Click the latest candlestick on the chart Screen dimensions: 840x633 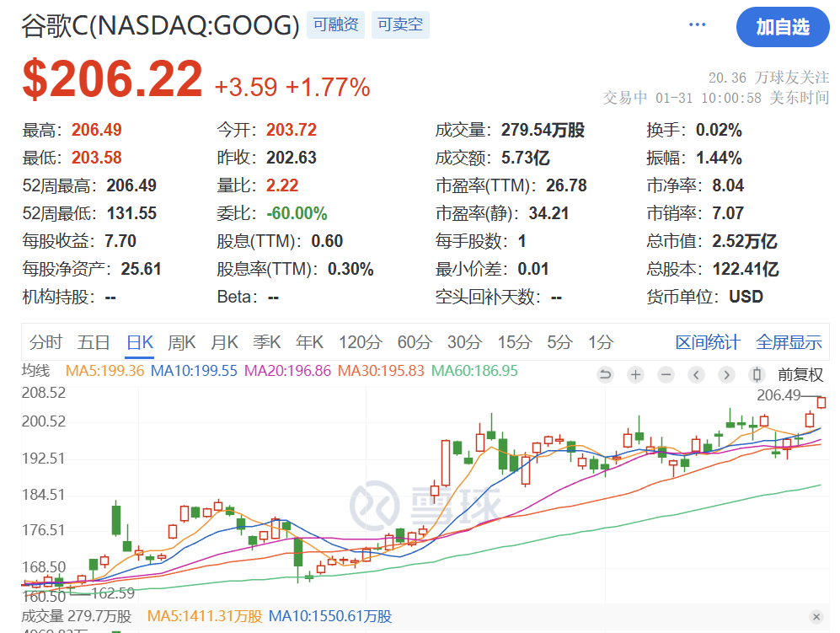tap(821, 402)
